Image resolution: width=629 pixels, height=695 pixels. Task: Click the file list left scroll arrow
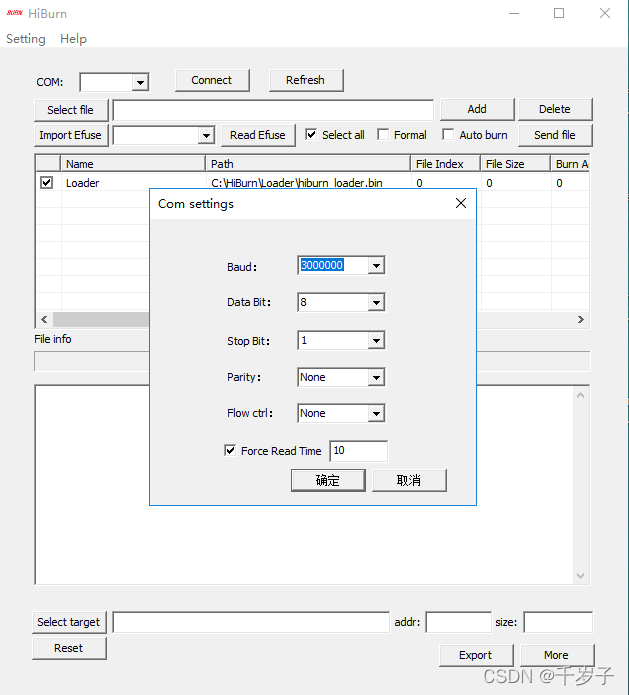point(44,320)
